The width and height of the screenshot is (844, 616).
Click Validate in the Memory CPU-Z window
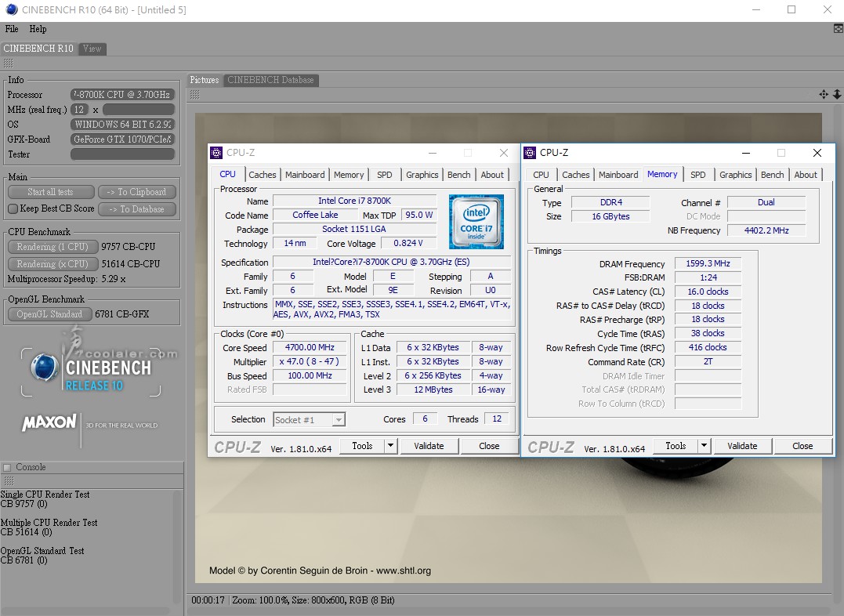point(741,446)
